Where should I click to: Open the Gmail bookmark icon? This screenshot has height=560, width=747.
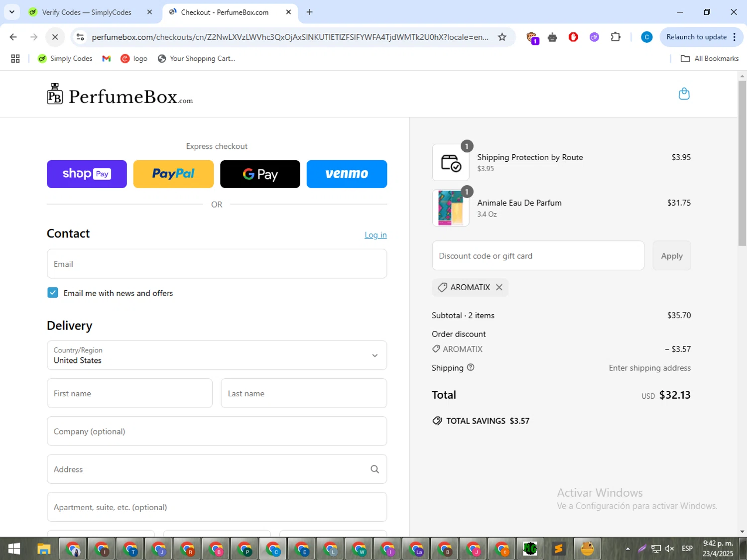point(106,59)
